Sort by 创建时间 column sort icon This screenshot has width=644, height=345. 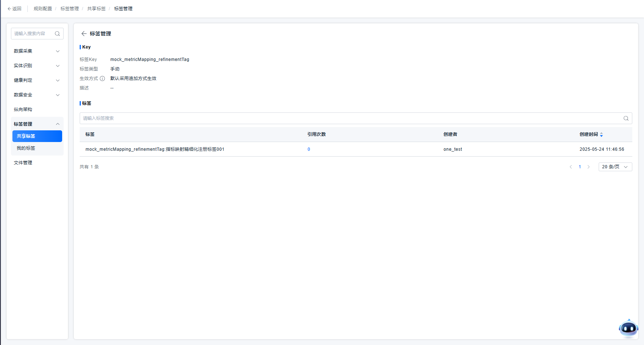(x=601, y=135)
